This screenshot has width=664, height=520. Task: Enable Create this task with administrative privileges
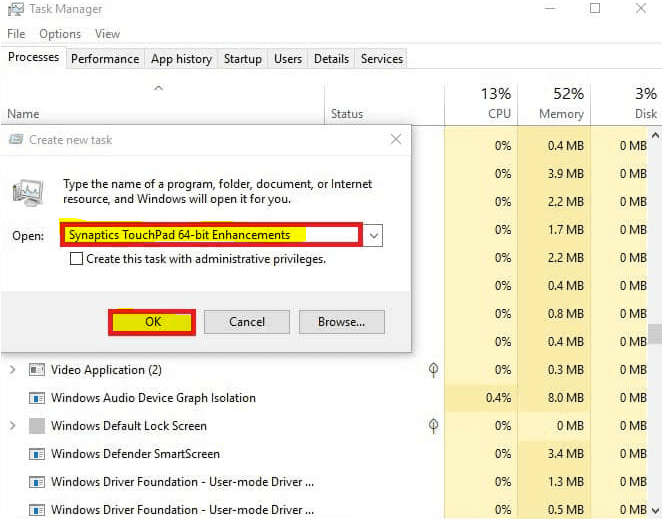pyautogui.click(x=76, y=259)
